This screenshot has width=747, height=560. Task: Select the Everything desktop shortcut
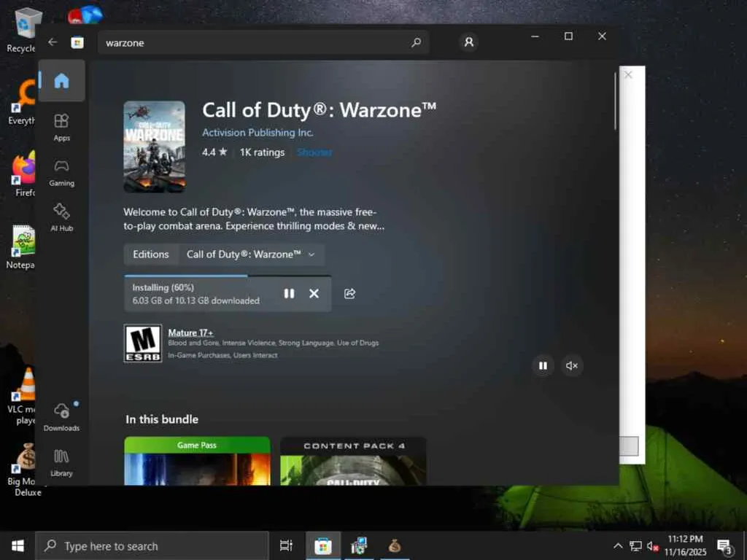21,103
